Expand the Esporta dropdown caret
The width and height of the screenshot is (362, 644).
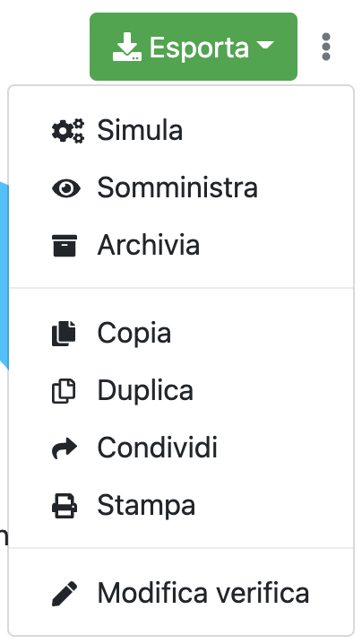[265, 45]
